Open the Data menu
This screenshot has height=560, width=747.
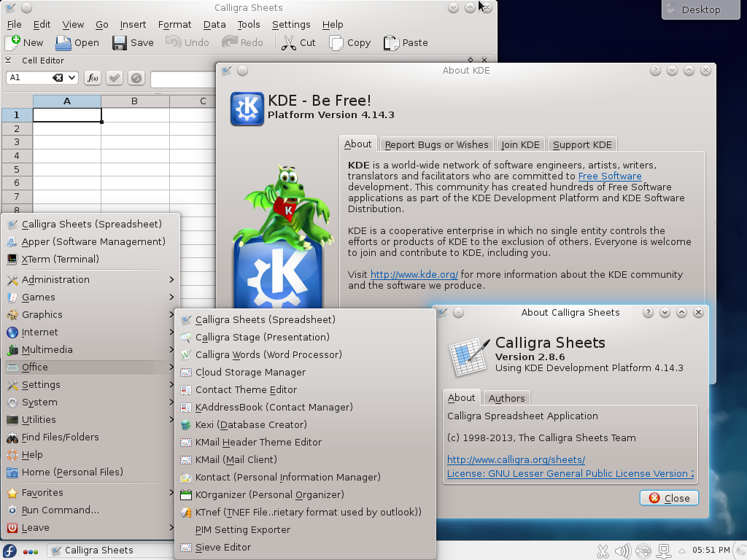214,24
